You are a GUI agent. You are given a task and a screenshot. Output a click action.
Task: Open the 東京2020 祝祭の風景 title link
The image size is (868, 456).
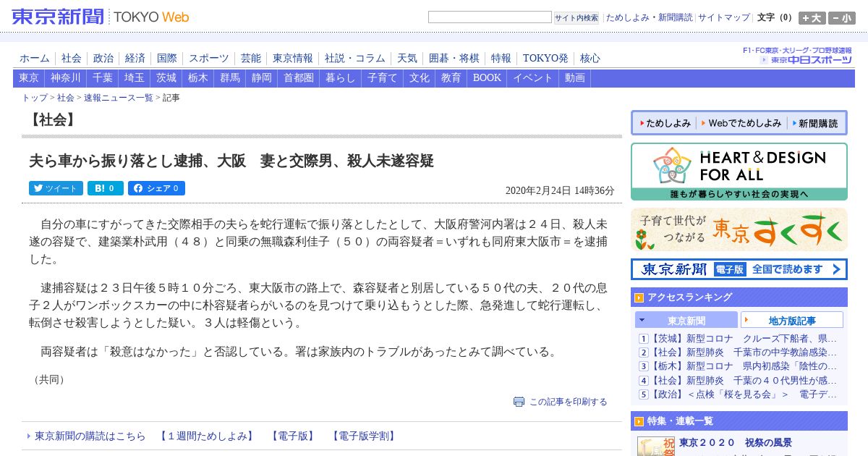tap(736, 443)
